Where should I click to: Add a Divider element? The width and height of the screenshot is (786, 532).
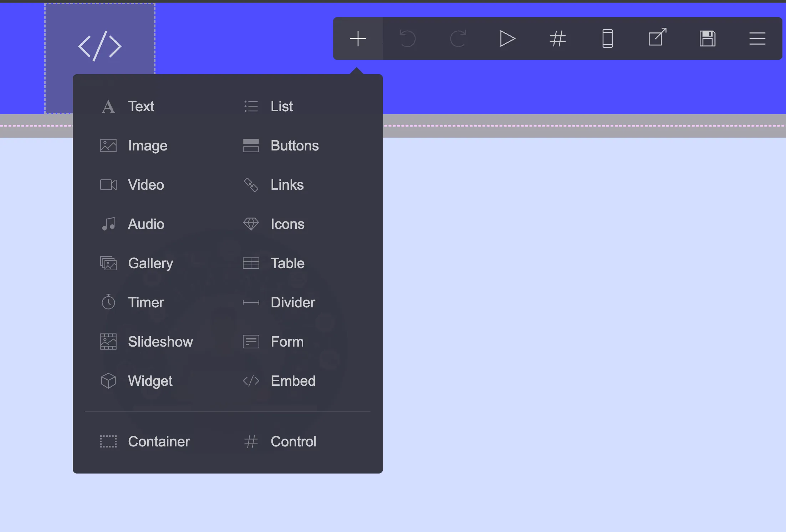coord(293,302)
